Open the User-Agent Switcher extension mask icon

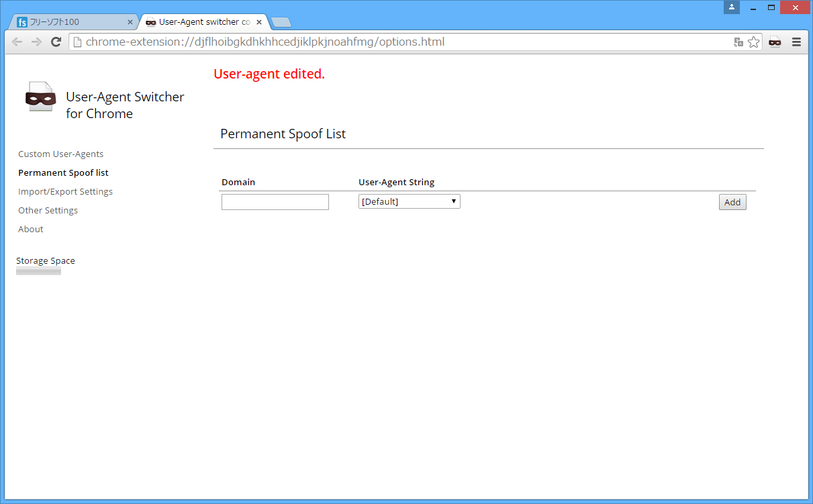775,42
